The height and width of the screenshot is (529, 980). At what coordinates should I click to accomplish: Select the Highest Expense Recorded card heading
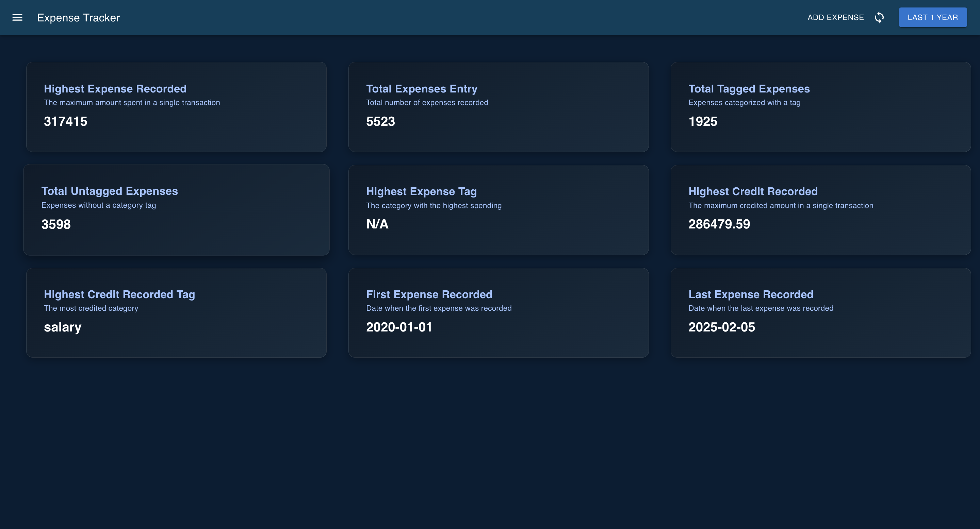point(115,88)
